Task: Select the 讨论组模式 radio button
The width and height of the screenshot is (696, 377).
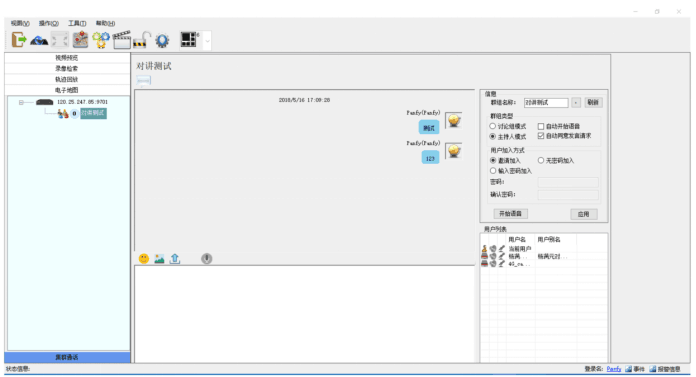Action: [493, 126]
